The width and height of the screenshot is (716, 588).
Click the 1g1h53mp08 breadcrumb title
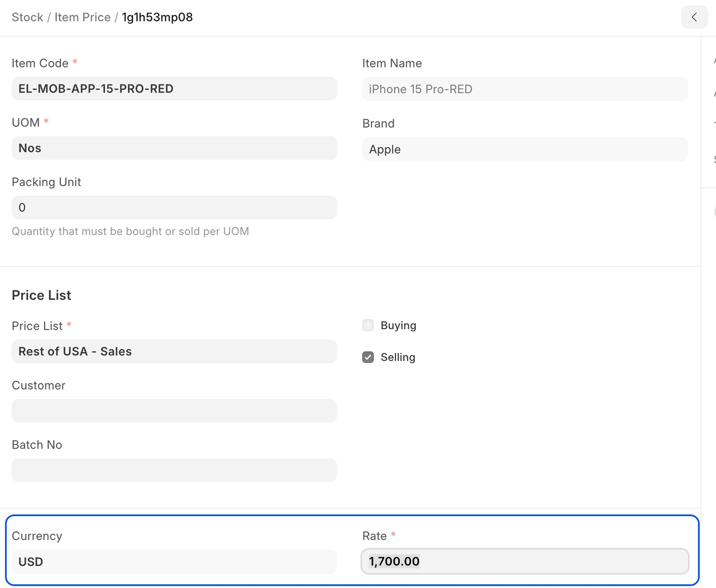pyautogui.click(x=157, y=17)
